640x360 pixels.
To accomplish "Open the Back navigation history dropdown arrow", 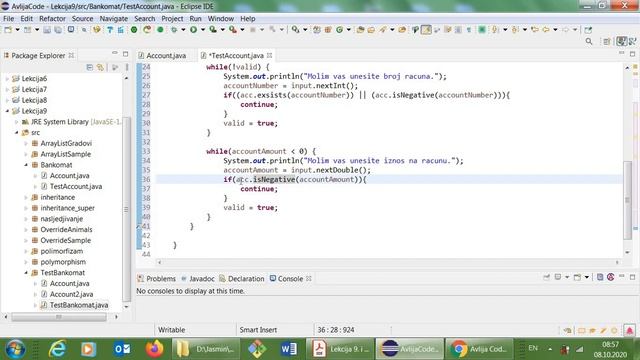I will 555,29.
